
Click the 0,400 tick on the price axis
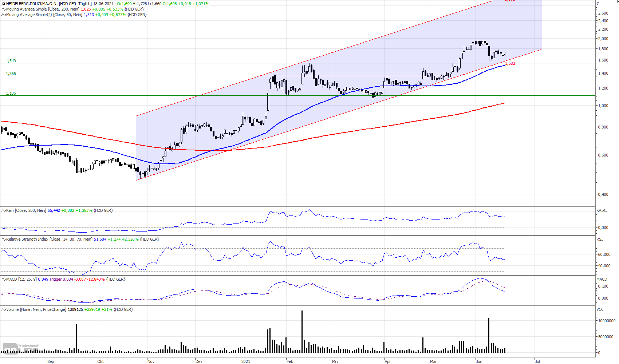pyautogui.click(x=603, y=194)
